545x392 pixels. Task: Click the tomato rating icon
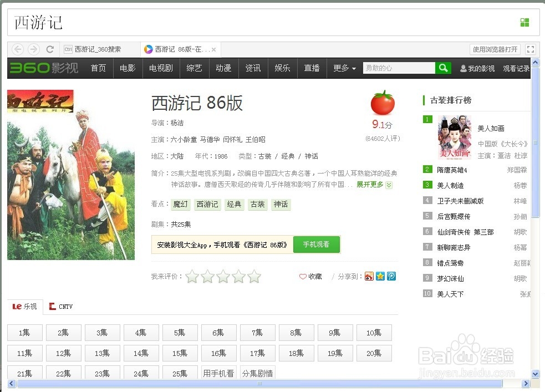click(x=383, y=103)
